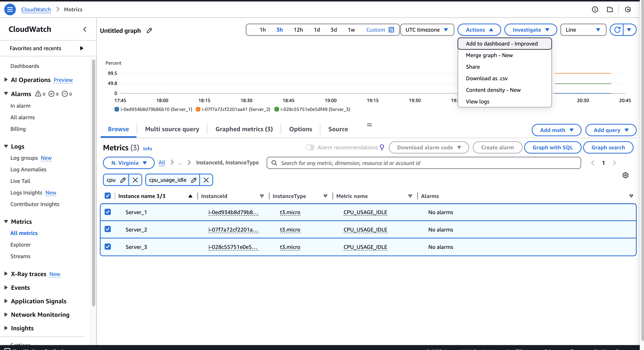Select View logs menu entry
Viewport: 644px width, 350px height.
coord(504,101)
